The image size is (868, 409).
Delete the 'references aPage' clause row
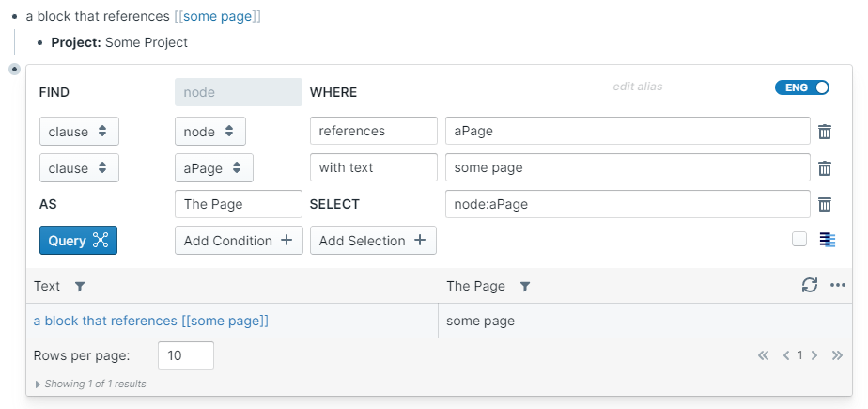click(825, 132)
